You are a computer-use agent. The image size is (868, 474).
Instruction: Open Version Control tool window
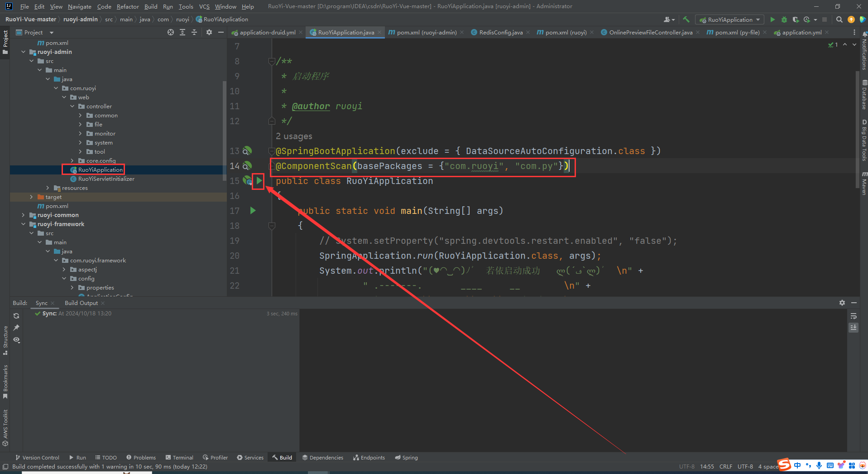click(x=37, y=457)
